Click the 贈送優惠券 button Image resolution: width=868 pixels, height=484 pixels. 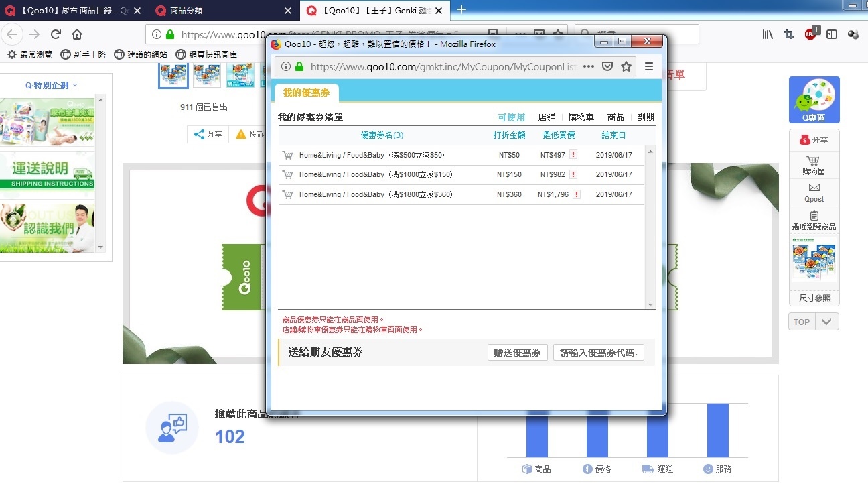click(517, 353)
